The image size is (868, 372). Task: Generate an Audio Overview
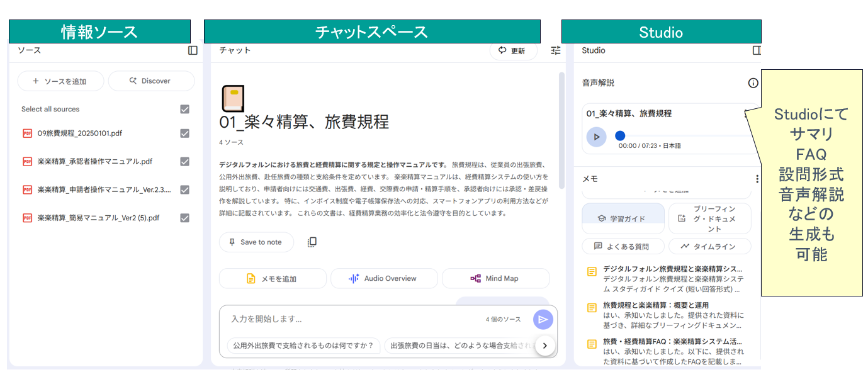tap(384, 278)
